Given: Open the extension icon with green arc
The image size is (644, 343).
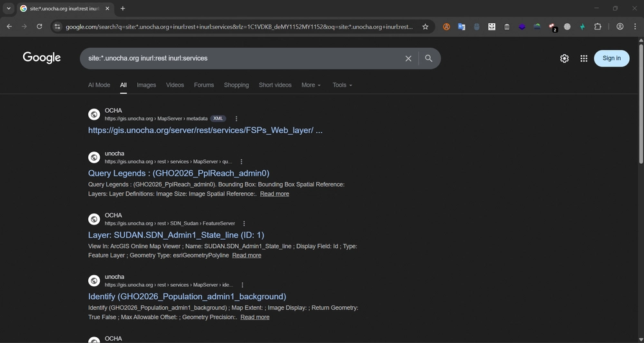Looking at the screenshot, I should click(537, 26).
